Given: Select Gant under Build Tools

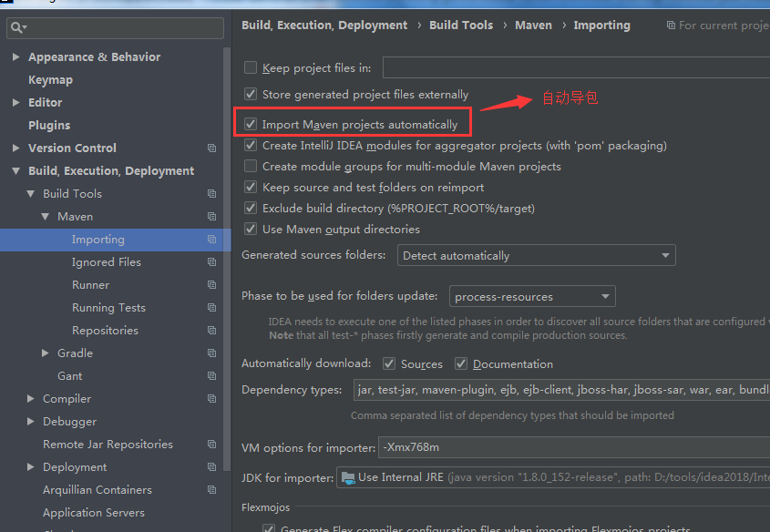Looking at the screenshot, I should 70,376.
